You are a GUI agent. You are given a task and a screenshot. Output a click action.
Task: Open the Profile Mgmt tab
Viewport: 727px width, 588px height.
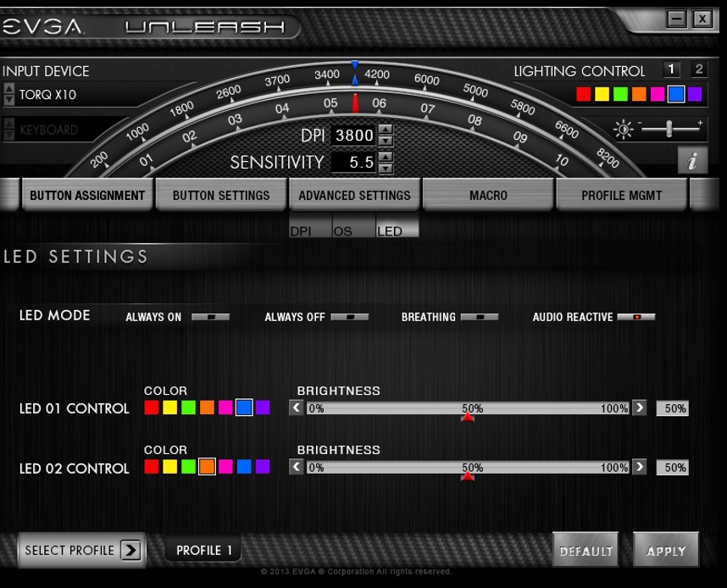point(621,195)
